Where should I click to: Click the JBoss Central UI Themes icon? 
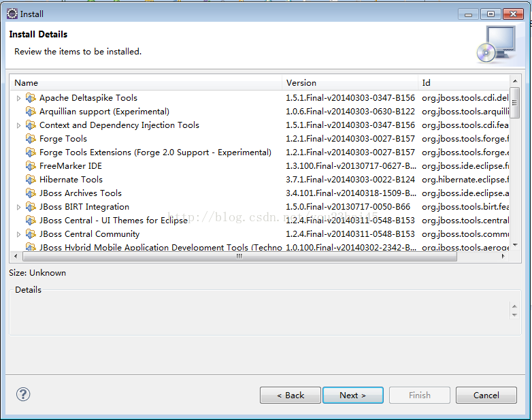pyautogui.click(x=31, y=221)
